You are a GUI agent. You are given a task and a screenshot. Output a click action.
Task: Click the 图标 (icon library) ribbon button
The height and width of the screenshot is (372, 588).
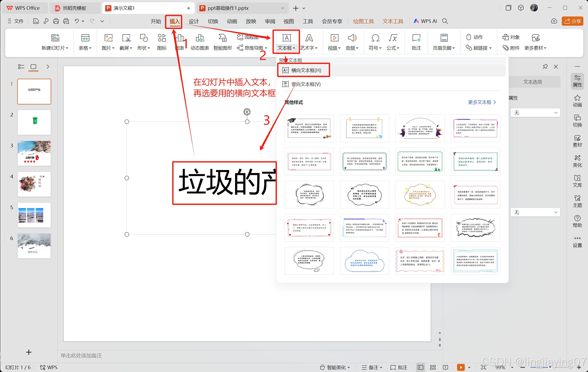162,42
